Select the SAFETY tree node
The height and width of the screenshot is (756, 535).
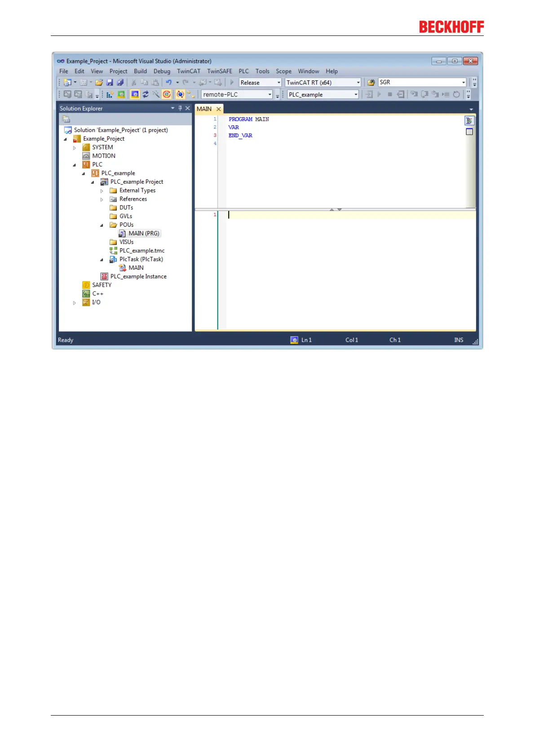click(97, 285)
